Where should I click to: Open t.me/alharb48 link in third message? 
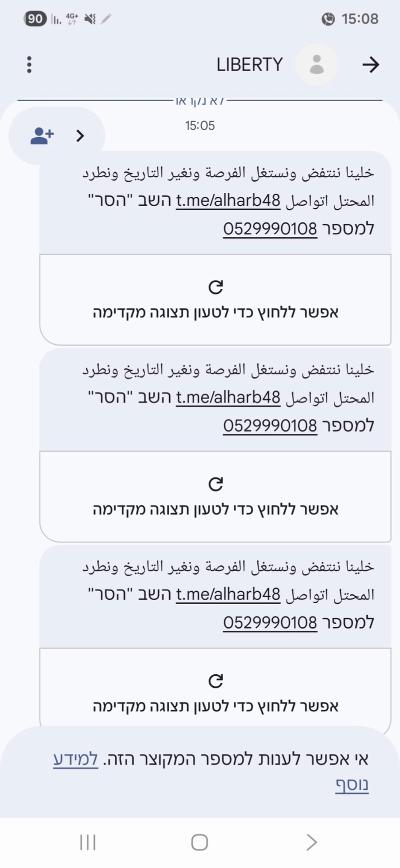click(228, 594)
